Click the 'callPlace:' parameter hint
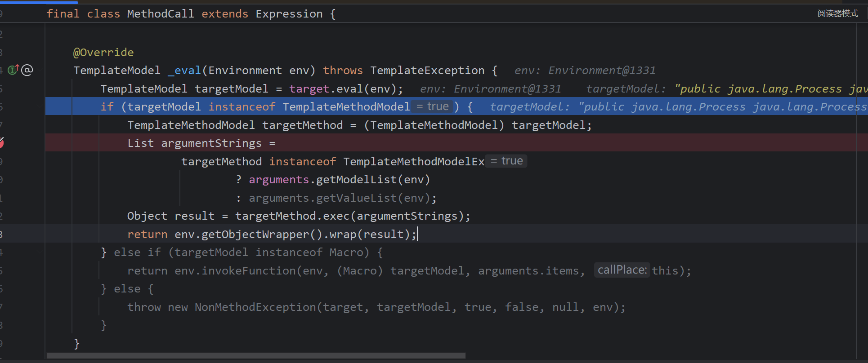The height and width of the screenshot is (363, 868). pyautogui.click(x=622, y=270)
